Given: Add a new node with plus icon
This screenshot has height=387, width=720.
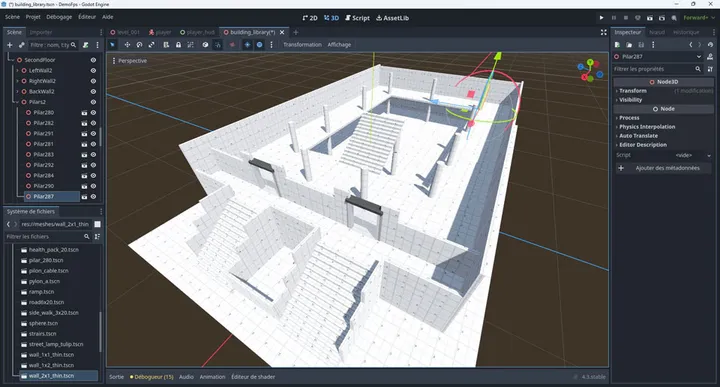Looking at the screenshot, I should tap(10, 45).
